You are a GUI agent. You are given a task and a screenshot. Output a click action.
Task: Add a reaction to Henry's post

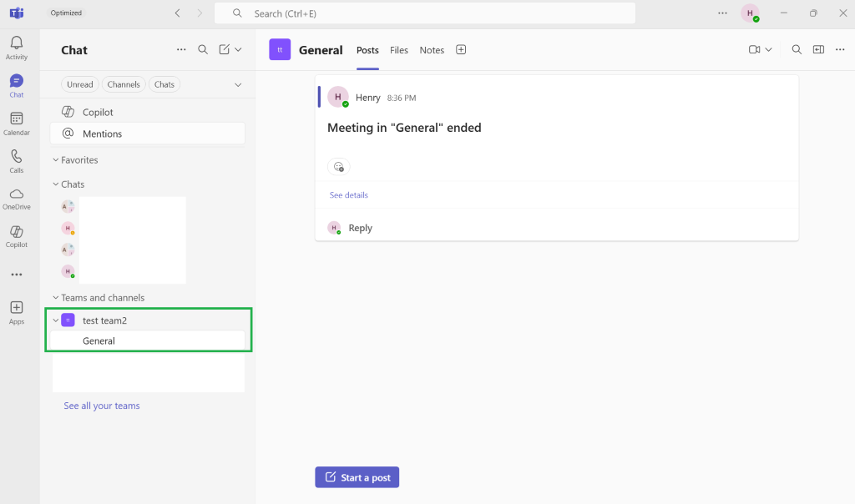coord(339,167)
